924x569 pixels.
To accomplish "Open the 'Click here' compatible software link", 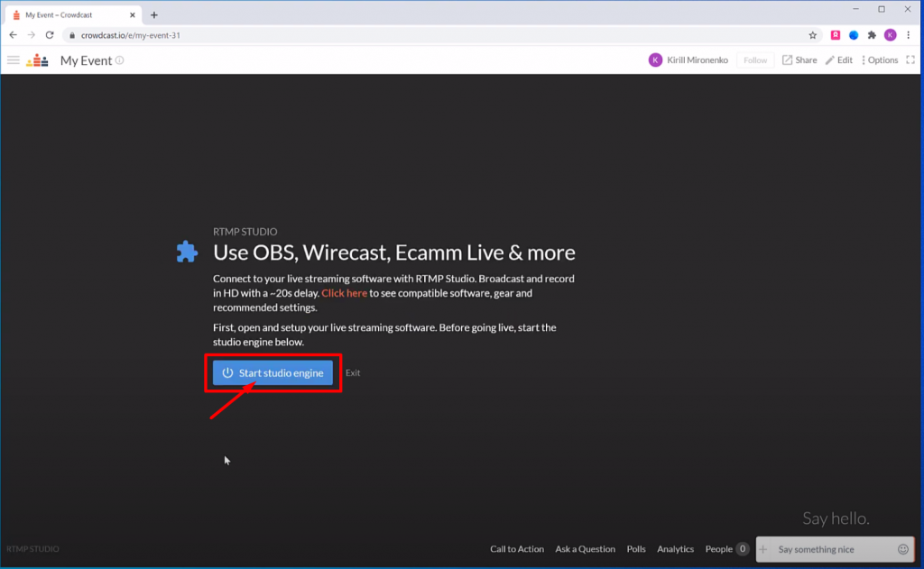I will pos(344,293).
